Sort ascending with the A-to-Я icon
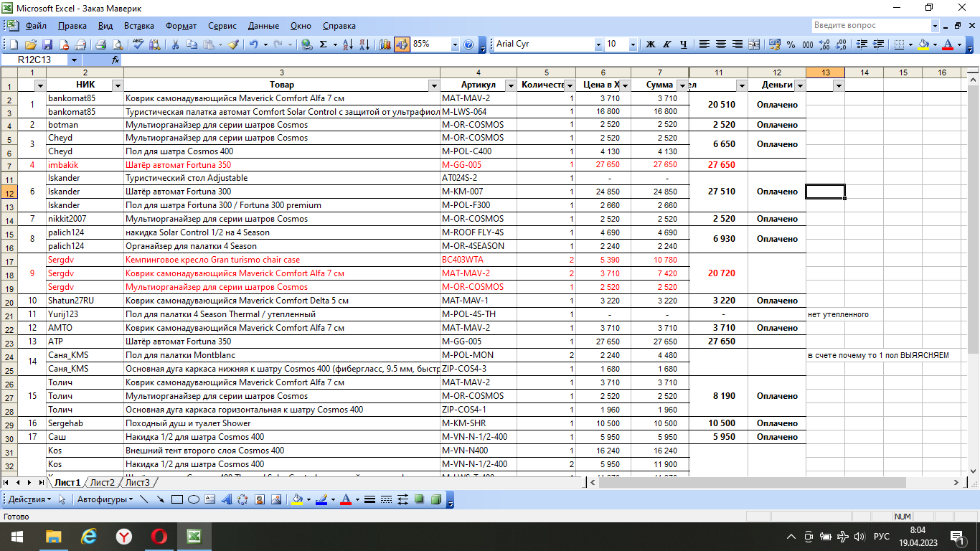Screen dimensions: 980x551 pos(348,44)
